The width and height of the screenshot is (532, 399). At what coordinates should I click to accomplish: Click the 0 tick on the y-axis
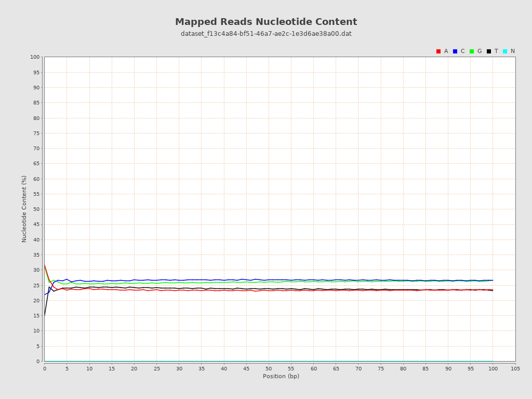tap(38, 362)
